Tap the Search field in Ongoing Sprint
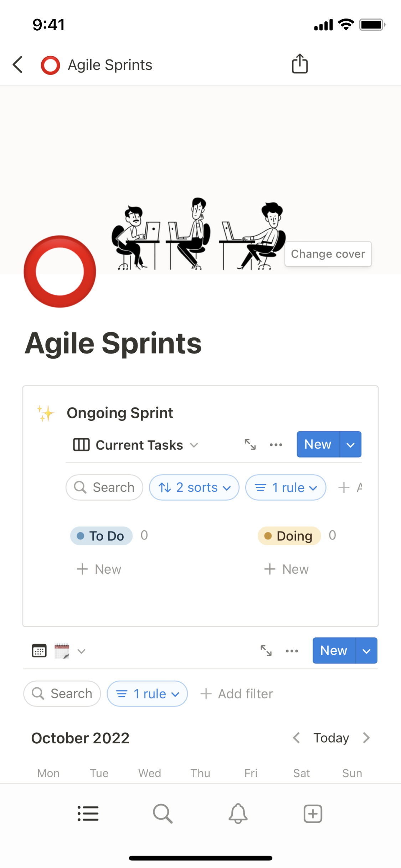401x868 pixels. (104, 487)
